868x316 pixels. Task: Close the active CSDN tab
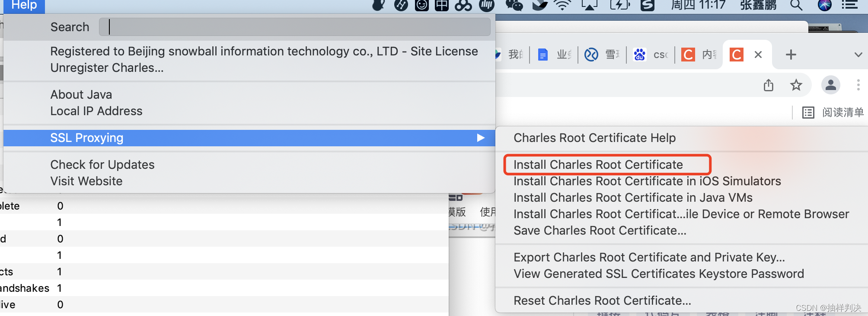[x=758, y=55]
